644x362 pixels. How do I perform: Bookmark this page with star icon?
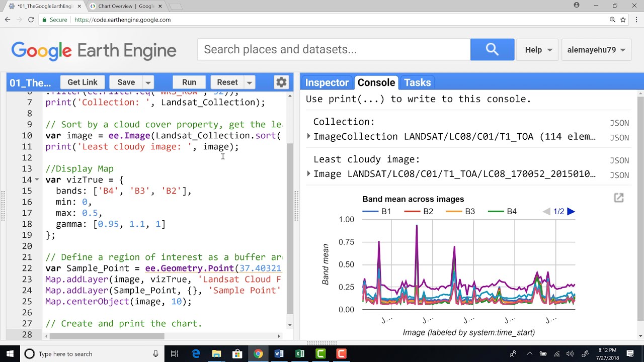point(623,20)
